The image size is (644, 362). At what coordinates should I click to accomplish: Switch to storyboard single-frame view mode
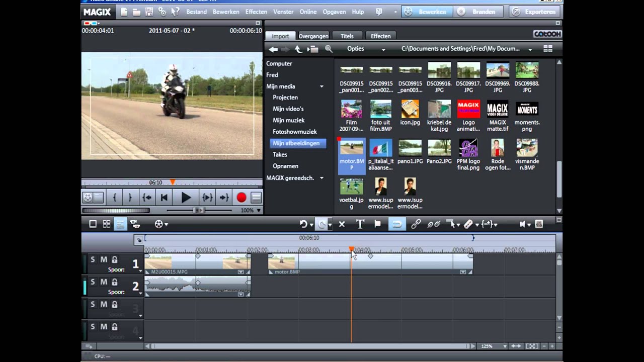[93, 224]
